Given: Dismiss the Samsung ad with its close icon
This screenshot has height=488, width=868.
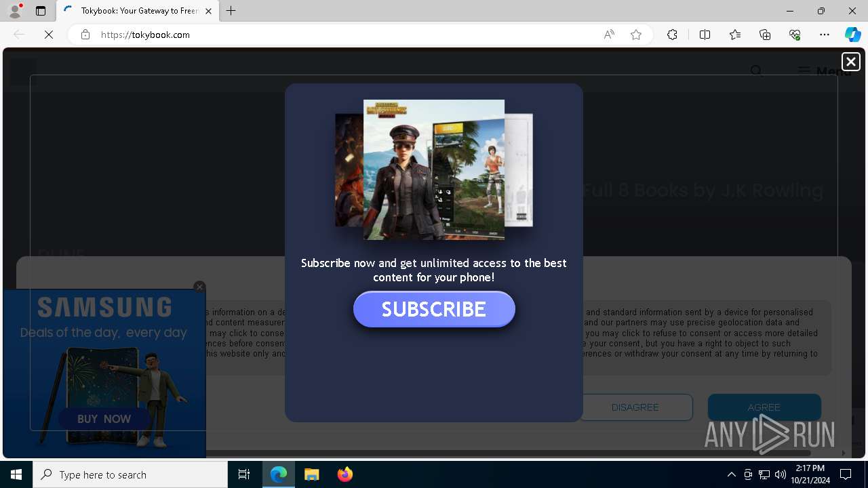Looking at the screenshot, I should click(x=199, y=287).
